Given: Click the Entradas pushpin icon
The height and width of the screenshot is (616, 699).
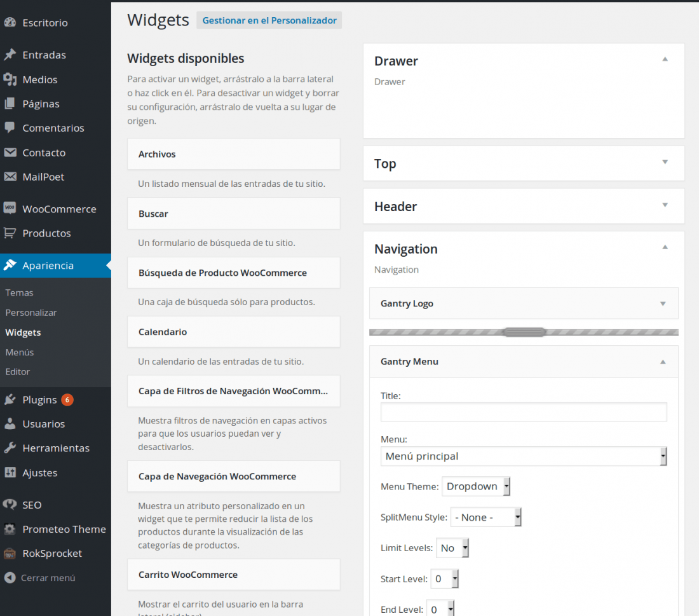Looking at the screenshot, I should (10, 55).
